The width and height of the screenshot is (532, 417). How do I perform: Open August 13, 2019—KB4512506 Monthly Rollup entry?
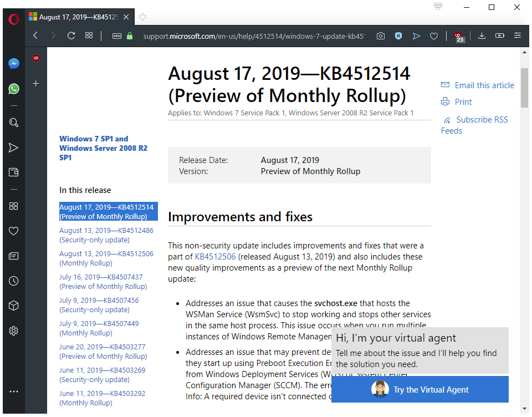pos(106,258)
